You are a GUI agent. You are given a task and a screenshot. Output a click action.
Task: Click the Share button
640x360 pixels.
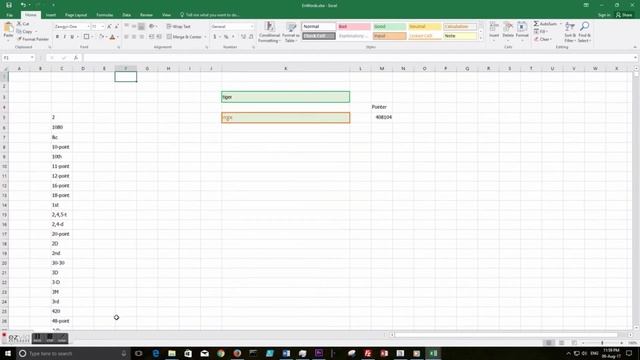(624, 15)
